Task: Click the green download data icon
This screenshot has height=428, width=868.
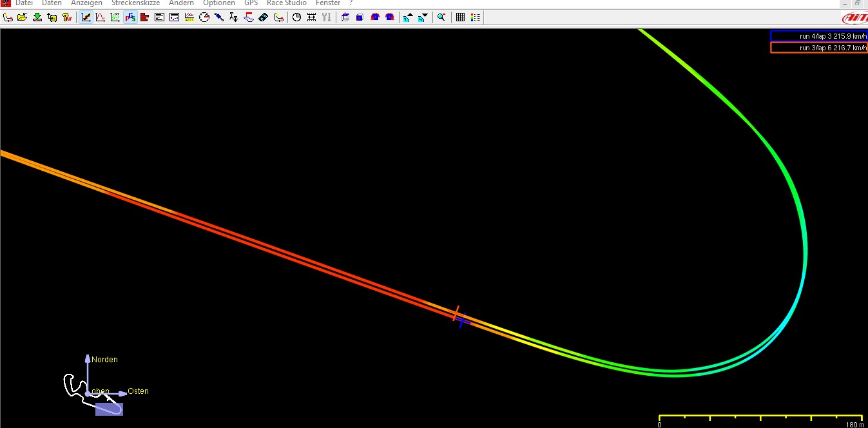Action: (x=37, y=17)
